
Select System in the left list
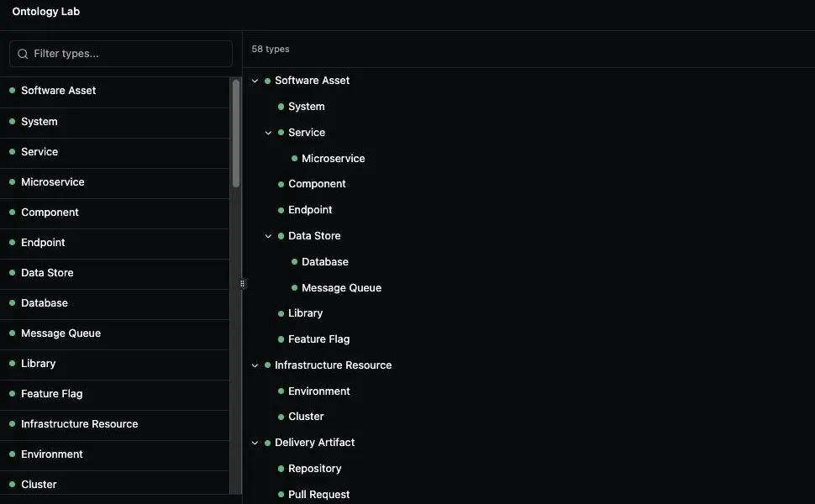[114, 122]
